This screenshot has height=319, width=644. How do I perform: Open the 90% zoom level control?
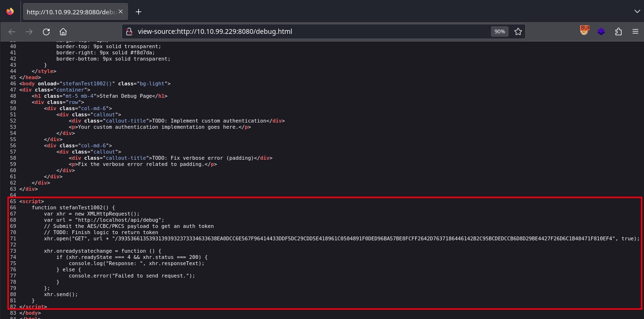[x=500, y=31]
